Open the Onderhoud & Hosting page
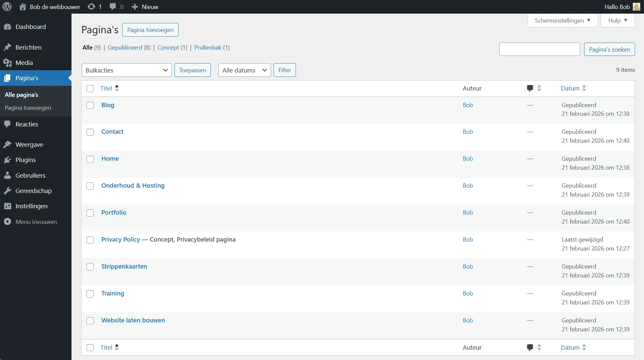644x360 pixels. click(x=133, y=185)
